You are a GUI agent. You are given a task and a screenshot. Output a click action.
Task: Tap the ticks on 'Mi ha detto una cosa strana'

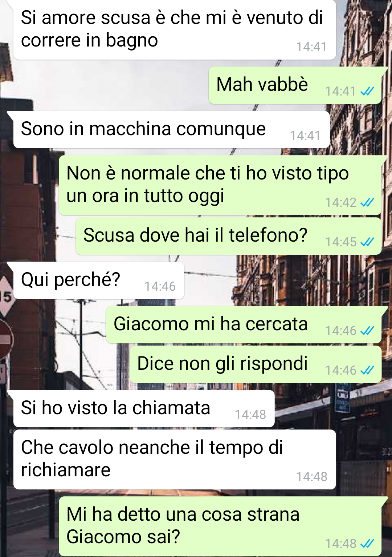pos(367,544)
